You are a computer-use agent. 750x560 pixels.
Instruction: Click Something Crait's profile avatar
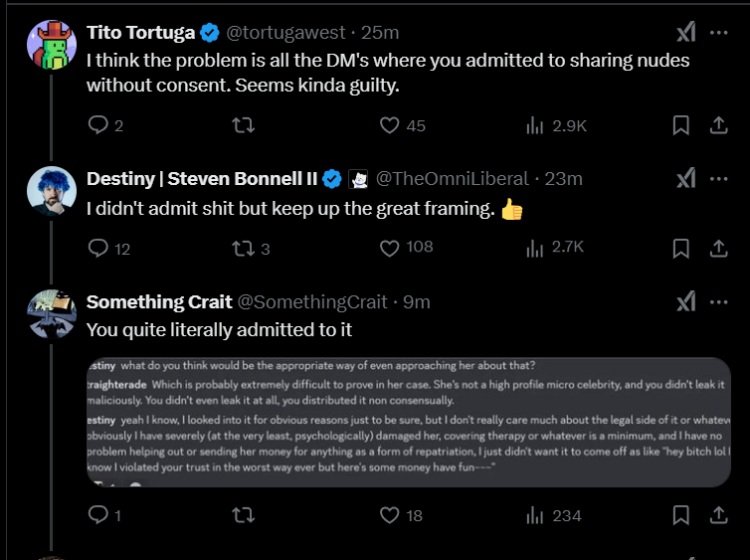click(52, 314)
